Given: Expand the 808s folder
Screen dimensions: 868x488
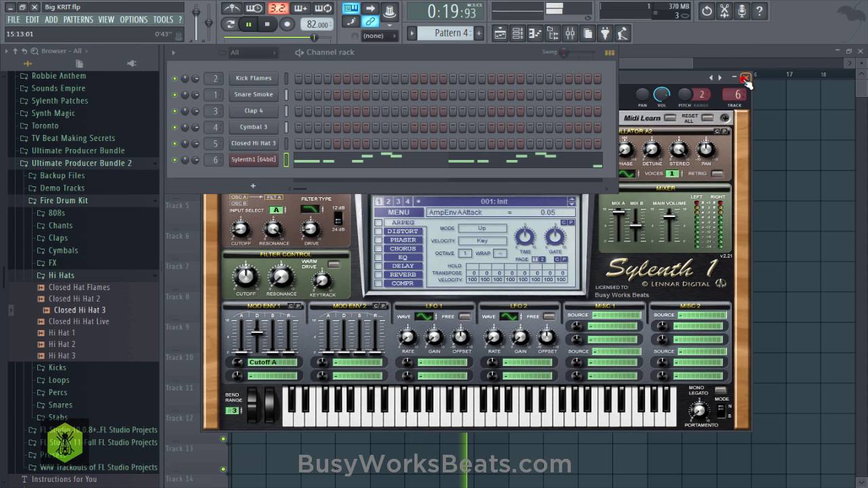Looking at the screenshot, I should click(x=56, y=213).
